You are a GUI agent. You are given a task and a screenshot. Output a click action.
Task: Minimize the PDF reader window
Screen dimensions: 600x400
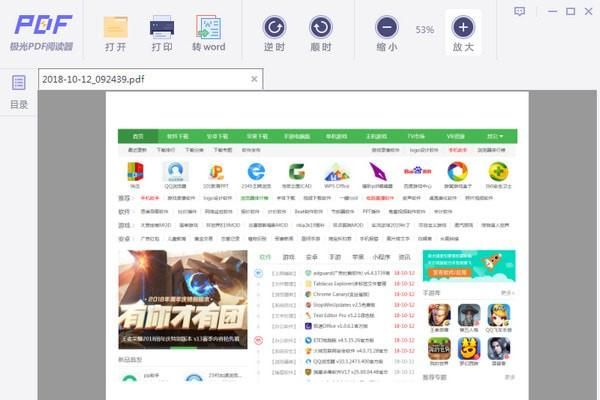click(x=552, y=11)
